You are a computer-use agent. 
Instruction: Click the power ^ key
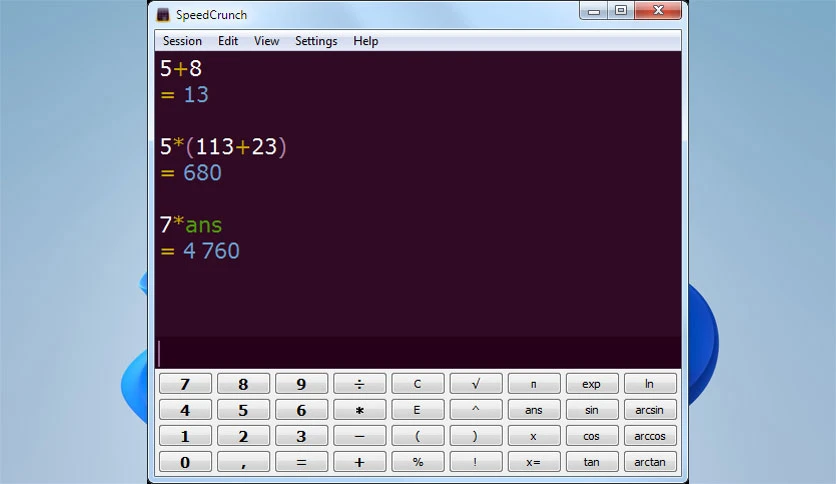tap(476, 410)
